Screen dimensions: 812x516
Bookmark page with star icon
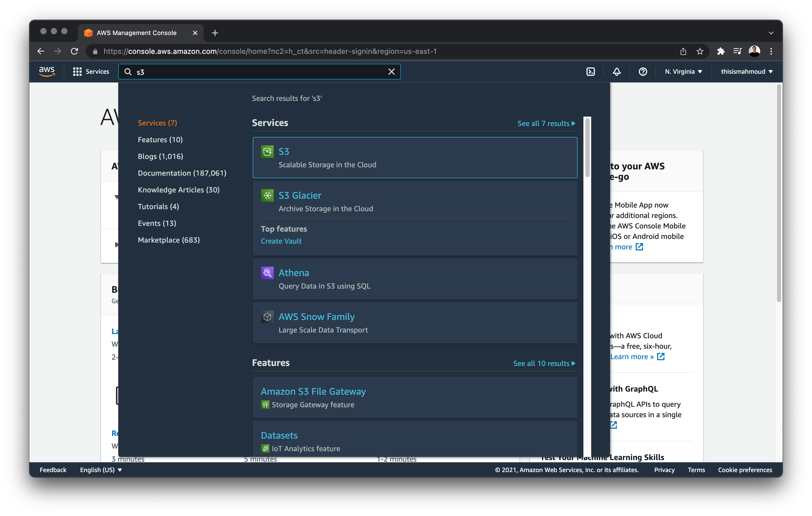click(700, 51)
